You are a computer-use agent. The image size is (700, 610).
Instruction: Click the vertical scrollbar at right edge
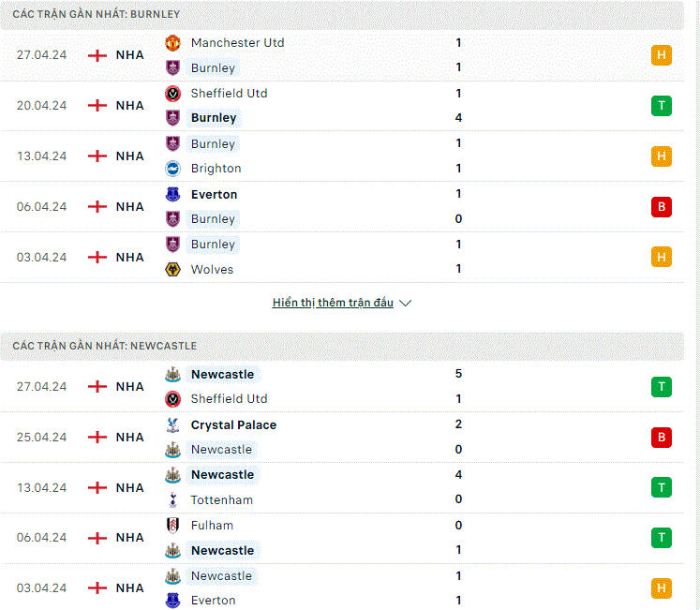pos(695,305)
